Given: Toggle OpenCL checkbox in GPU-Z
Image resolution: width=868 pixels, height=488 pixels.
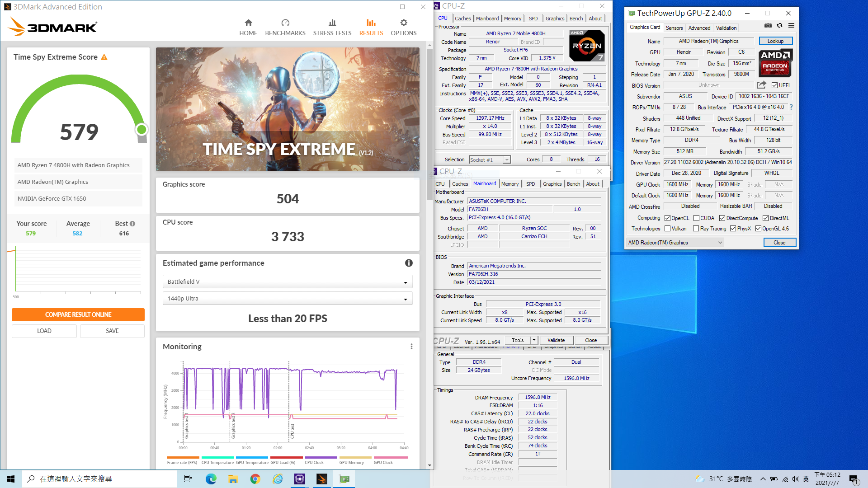Looking at the screenshot, I should click(667, 218).
